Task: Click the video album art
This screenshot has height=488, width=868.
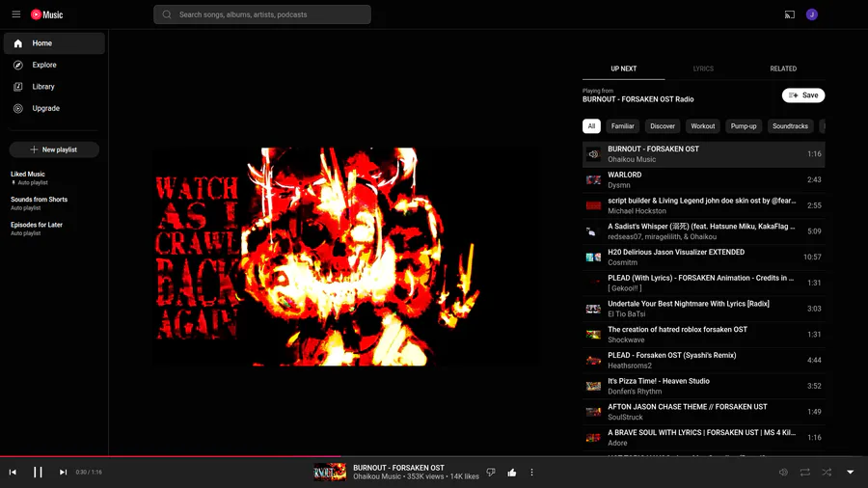Action: (x=345, y=257)
